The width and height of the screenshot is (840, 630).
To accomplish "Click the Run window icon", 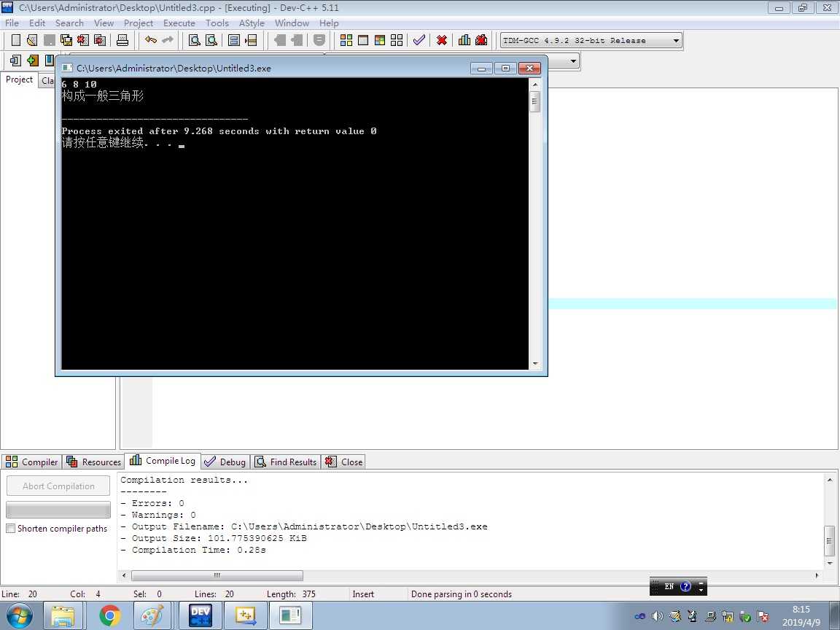I will tap(363, 40).
